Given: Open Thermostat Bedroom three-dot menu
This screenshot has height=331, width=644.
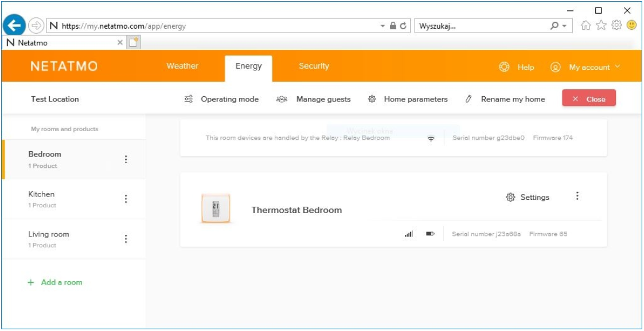Looking at the screenshot, I should [577, 196].
